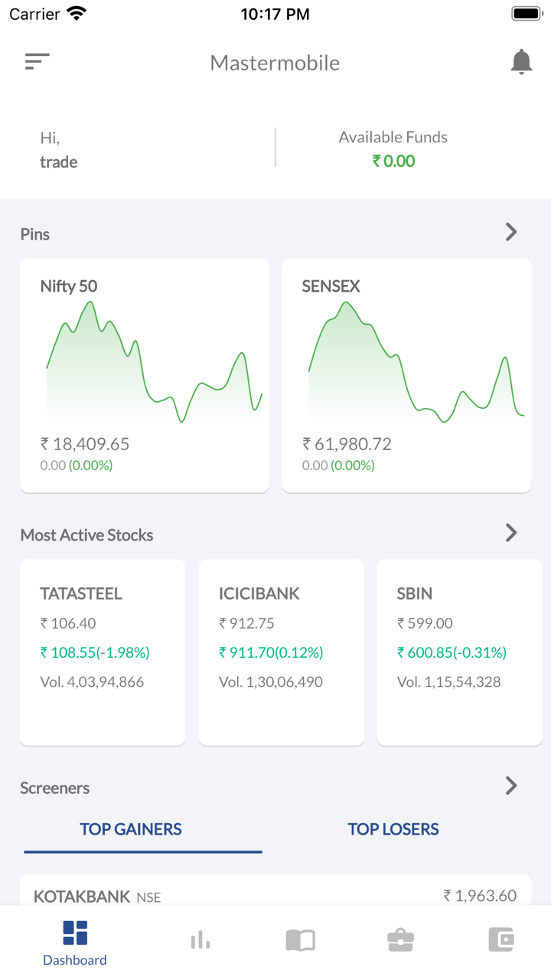Tap the wallet funds icon
Image resolution: width=551 pixels, height=980 pixels.
pos(501,939)
